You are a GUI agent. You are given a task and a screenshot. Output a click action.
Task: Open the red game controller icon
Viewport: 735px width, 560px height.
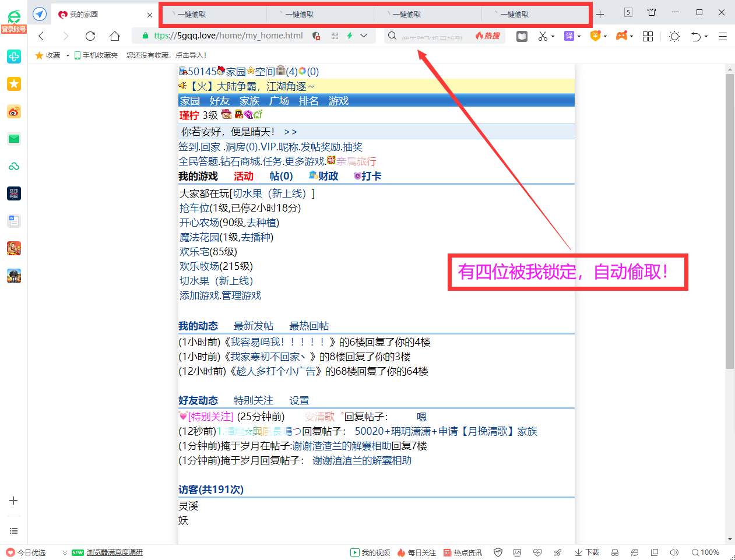(x=621, y=36)
